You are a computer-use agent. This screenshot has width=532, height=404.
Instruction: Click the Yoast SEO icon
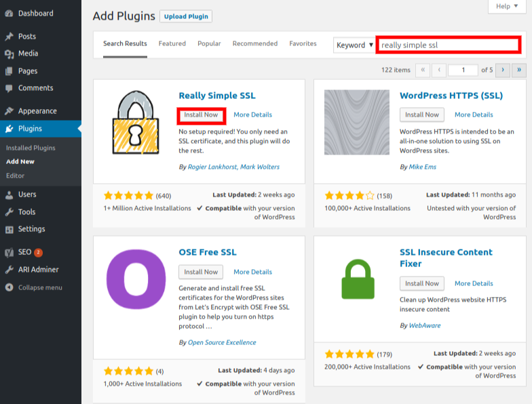pyautogui.click(x=9, y=252)
